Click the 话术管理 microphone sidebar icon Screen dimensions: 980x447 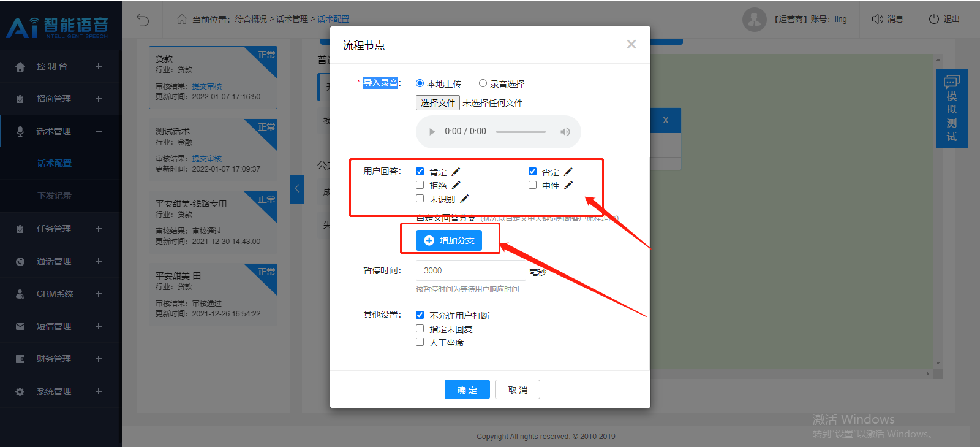click(20, 131)
